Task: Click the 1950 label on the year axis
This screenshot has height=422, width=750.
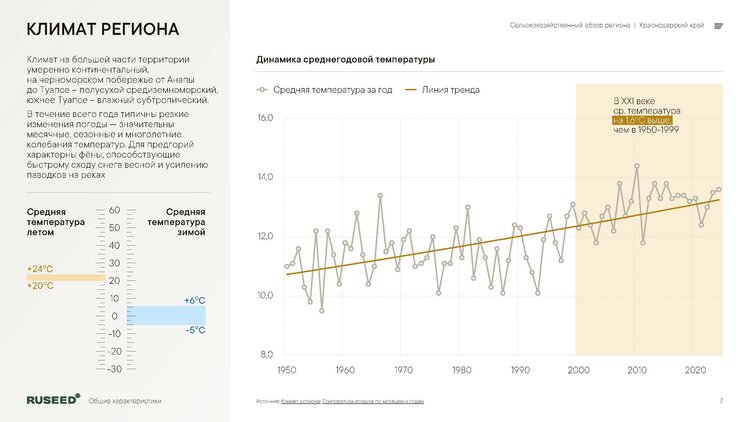Action: 287,369
